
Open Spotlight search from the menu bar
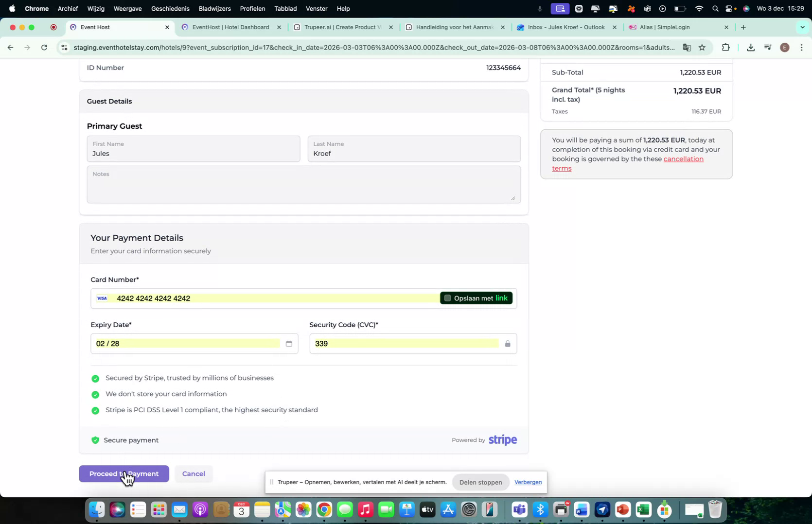[x=715, y=8]
